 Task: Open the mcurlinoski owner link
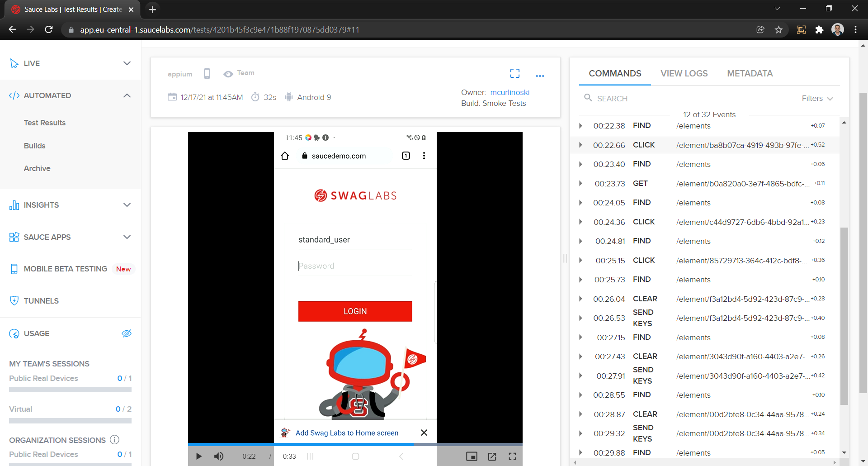tap(509, 92)
